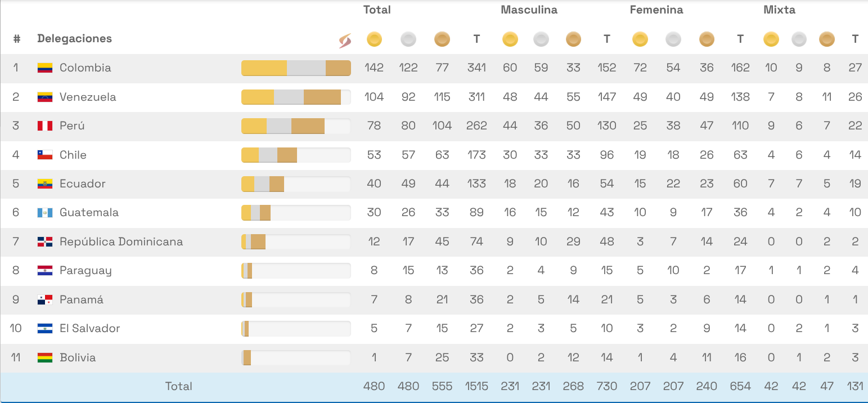
Task: Click Colombia's medal proportion bar
Action: 296,68
